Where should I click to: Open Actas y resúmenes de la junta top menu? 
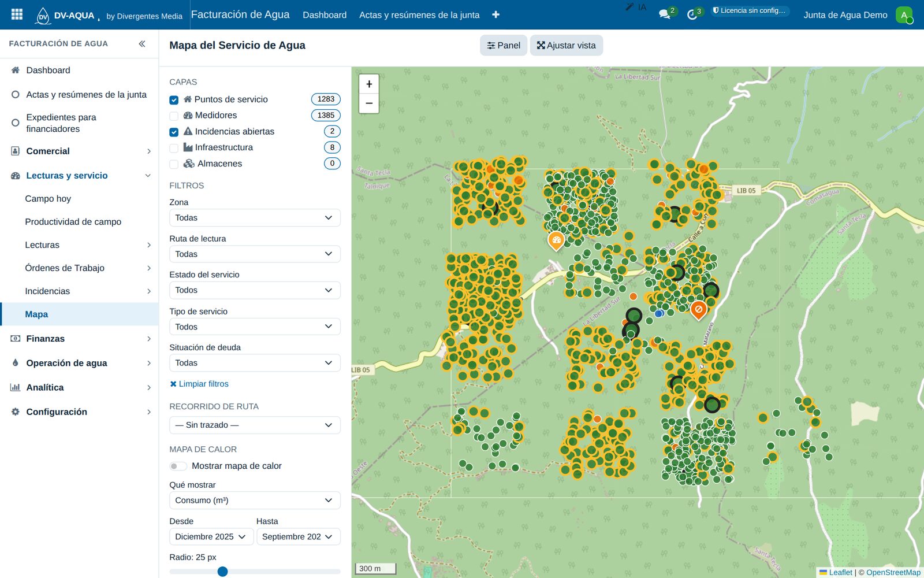(419, 15)
